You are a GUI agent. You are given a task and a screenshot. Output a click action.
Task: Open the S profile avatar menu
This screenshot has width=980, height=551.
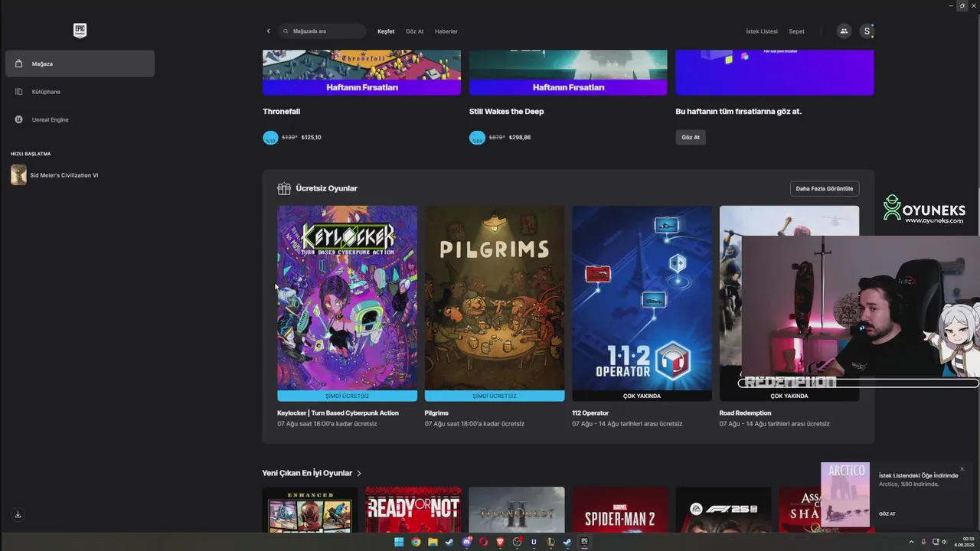point(866,31)
